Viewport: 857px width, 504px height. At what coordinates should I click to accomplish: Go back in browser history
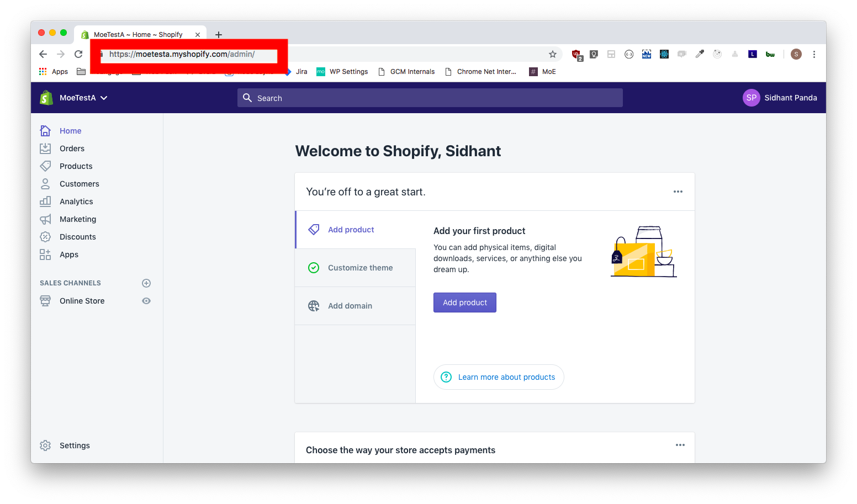43,54
